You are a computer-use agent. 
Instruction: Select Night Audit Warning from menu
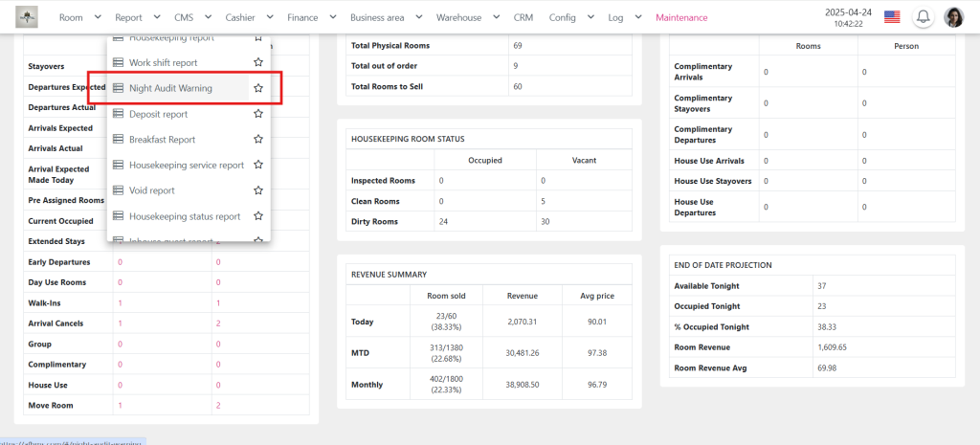click(170, 88)
